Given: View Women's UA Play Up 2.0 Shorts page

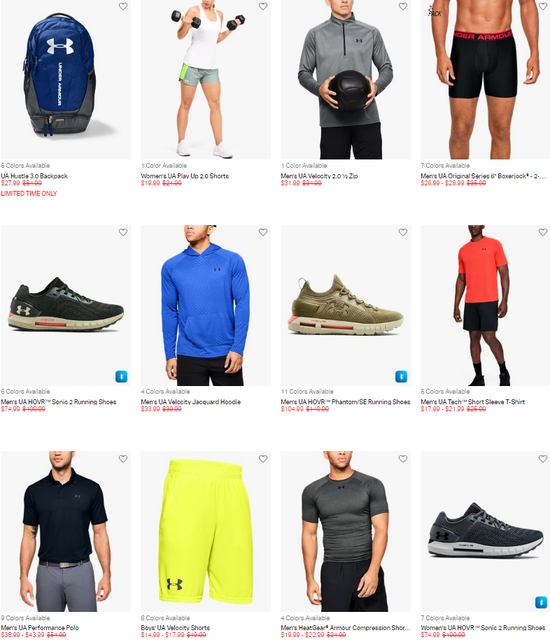Looking at the screenshot, I should pyautogui.click(x=185, y=176).
